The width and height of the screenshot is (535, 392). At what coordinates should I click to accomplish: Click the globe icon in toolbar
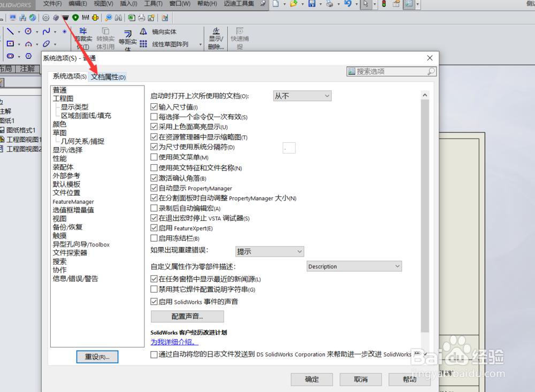point(33,18)
